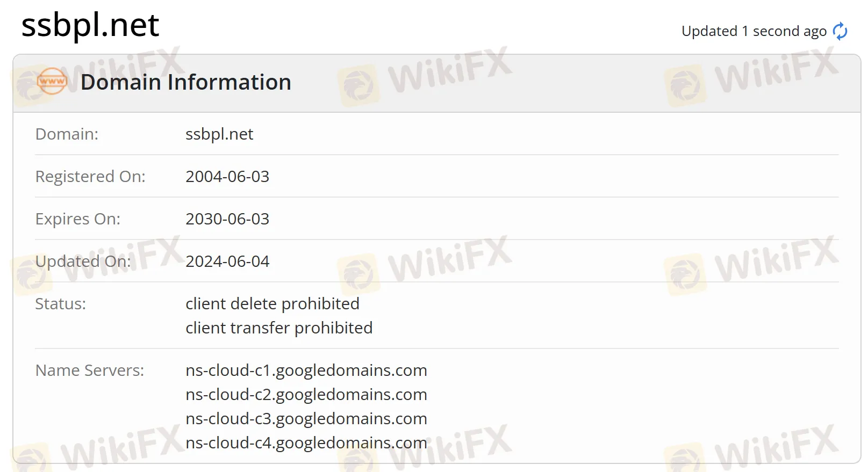The width and height of the screenshot is (868, 472).
Task: Click the client delete prohibited status text
Action: pos(272,303)
